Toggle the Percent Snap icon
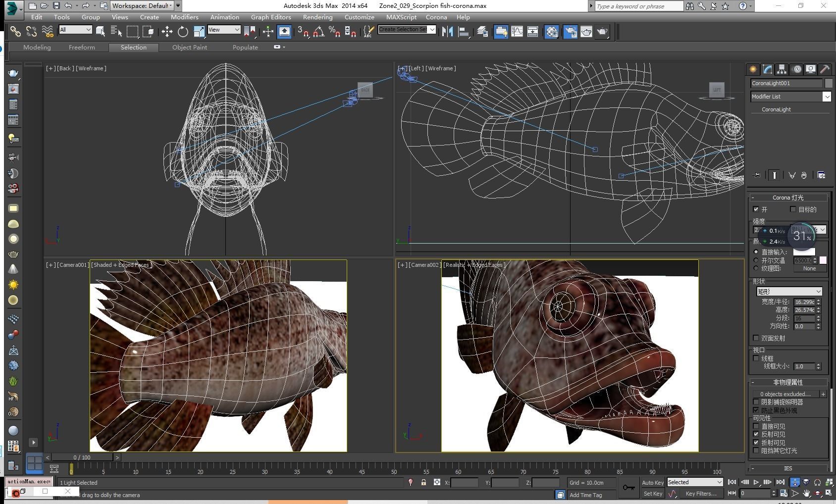 click(x=334, y=32)
